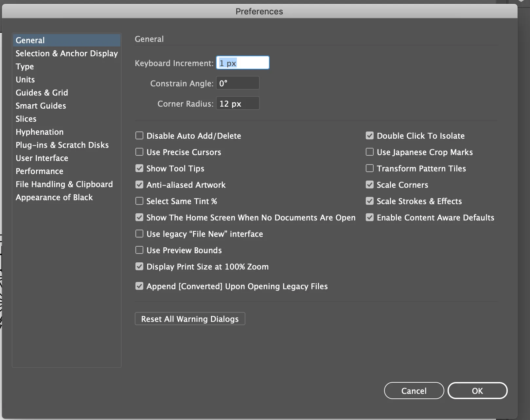Enable Use Japanese Crop Marks
Screen dimensions: 530x420
coord(370,152)
